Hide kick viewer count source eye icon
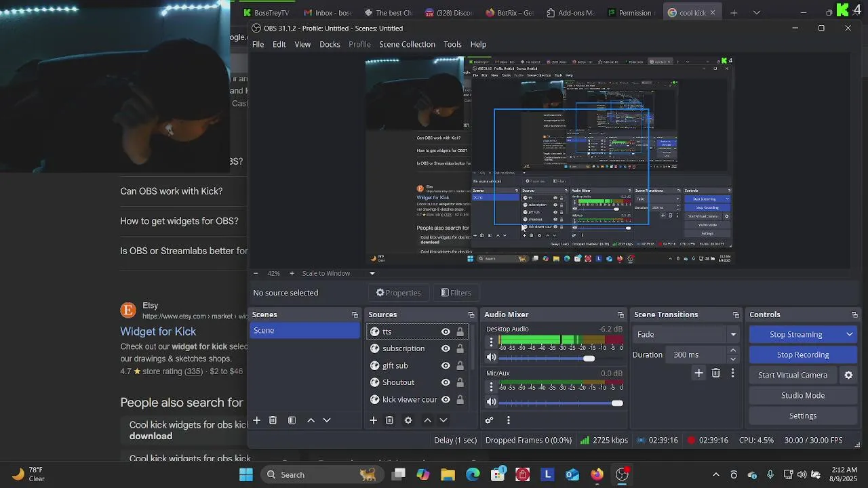 [x=446, y=399]
